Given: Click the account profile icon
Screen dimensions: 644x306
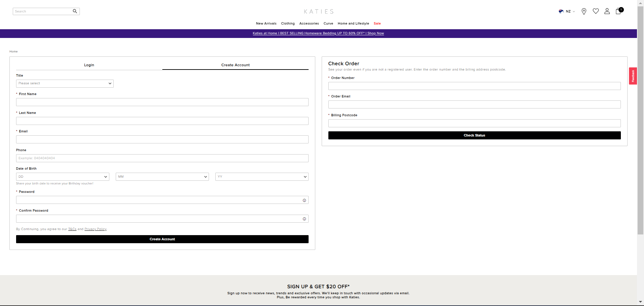Looking at the screenshot, I should [607, 11].
